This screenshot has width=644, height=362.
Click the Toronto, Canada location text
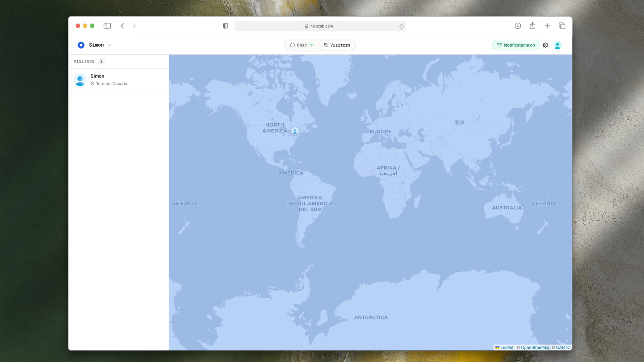tap(111, 83)
